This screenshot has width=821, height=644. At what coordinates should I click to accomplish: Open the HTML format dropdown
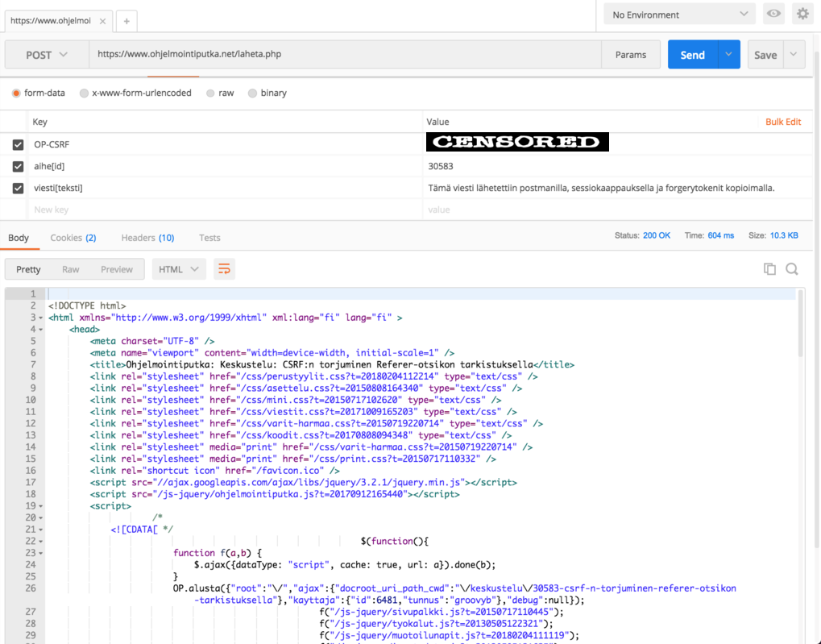point(179,269)
